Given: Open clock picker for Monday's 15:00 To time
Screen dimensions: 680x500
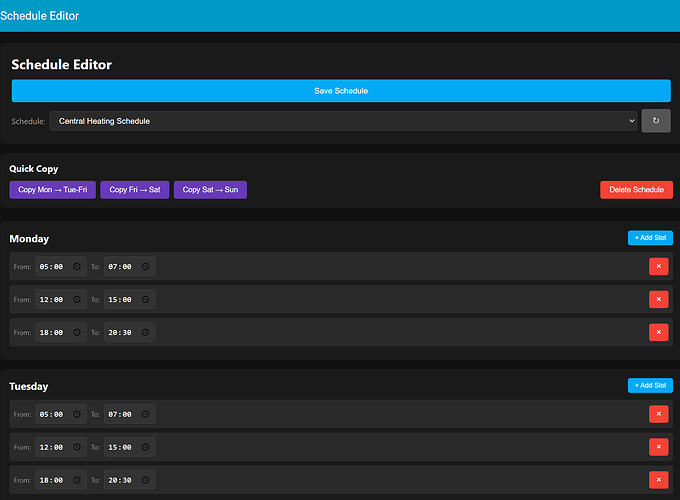Looking at the screenshot, I should (x=145, y=300).
